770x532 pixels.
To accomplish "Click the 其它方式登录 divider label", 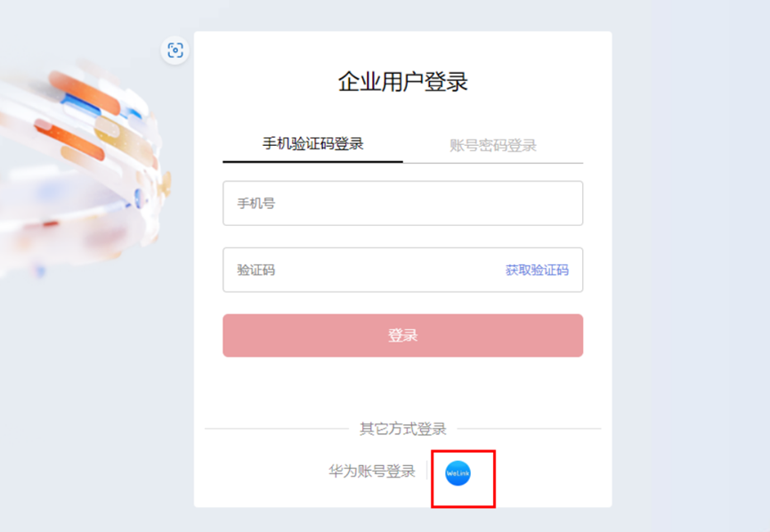I will (402, 429).
